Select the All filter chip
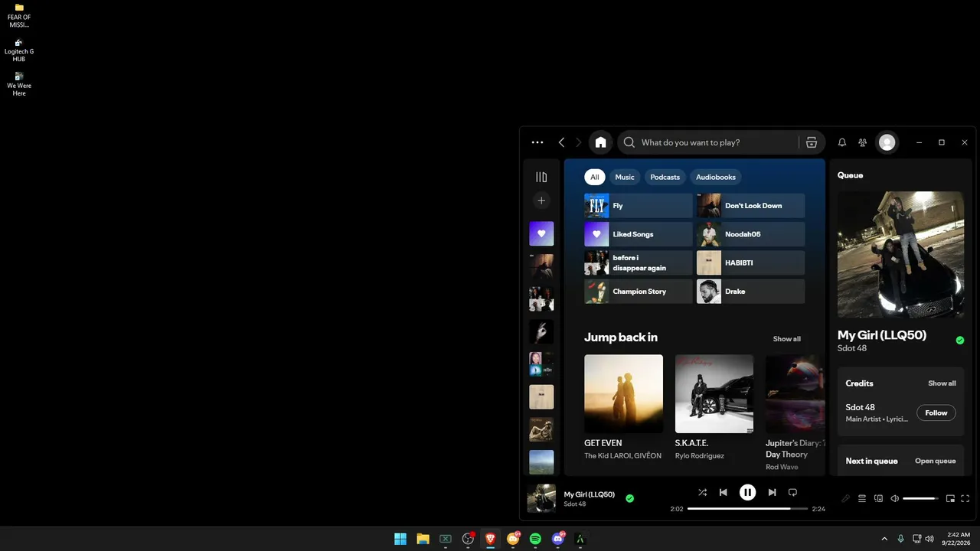 (x=595, y=177)
